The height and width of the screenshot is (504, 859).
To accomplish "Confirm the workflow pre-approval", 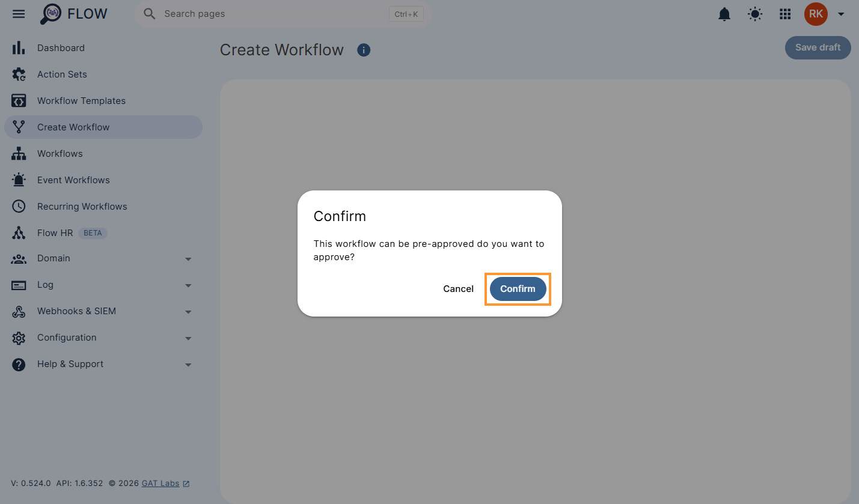I will point(518,289).
